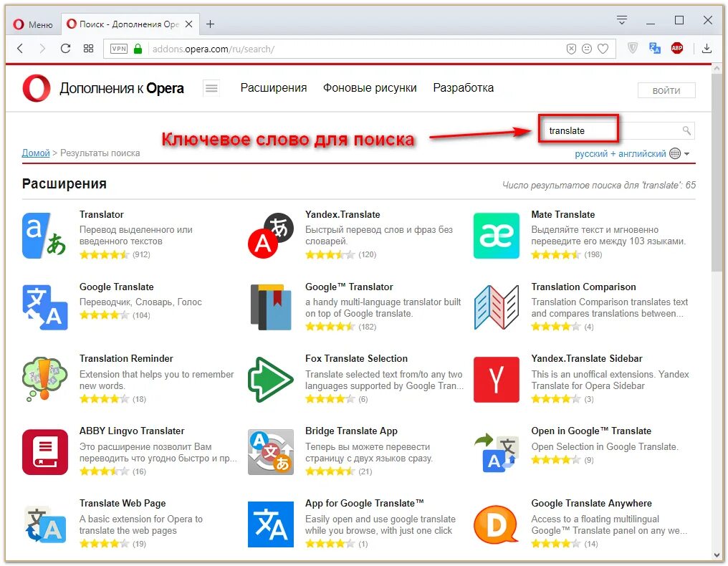Open the downloads arrow icon
Screen dimensions: 728x566
pyautogui.click(x=707, y=48)
